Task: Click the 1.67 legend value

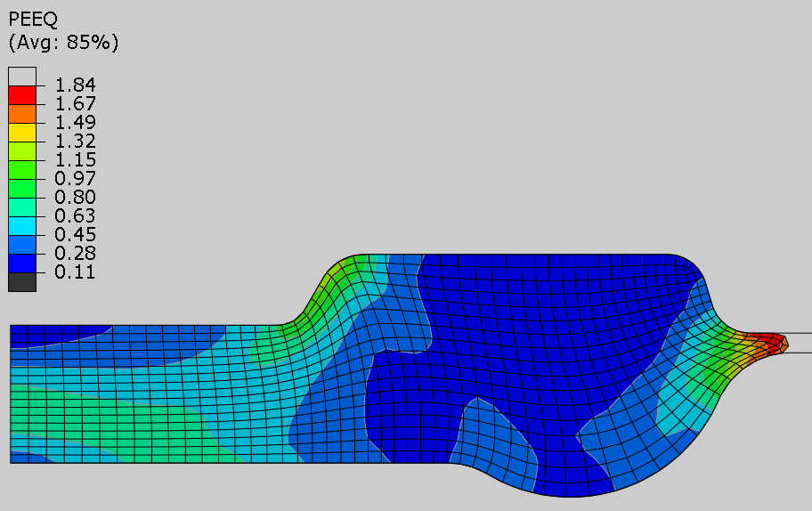Action: [75, 103]
